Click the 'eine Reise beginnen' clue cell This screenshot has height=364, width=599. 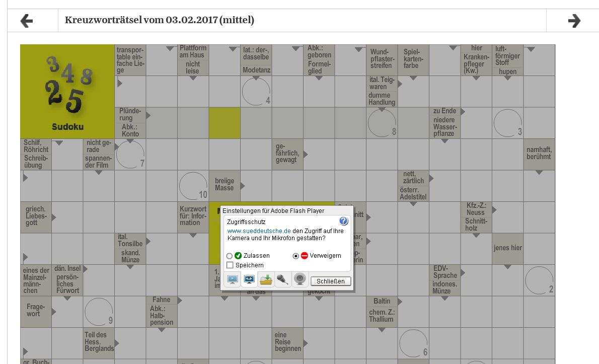tap(287, 343)
